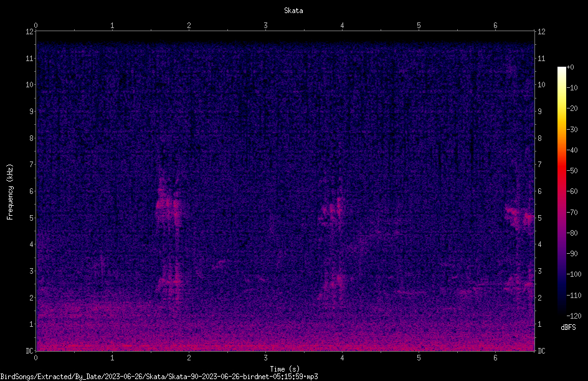
Task: Click the "Skata" title above the spectrogram
Action: [293, 11]
